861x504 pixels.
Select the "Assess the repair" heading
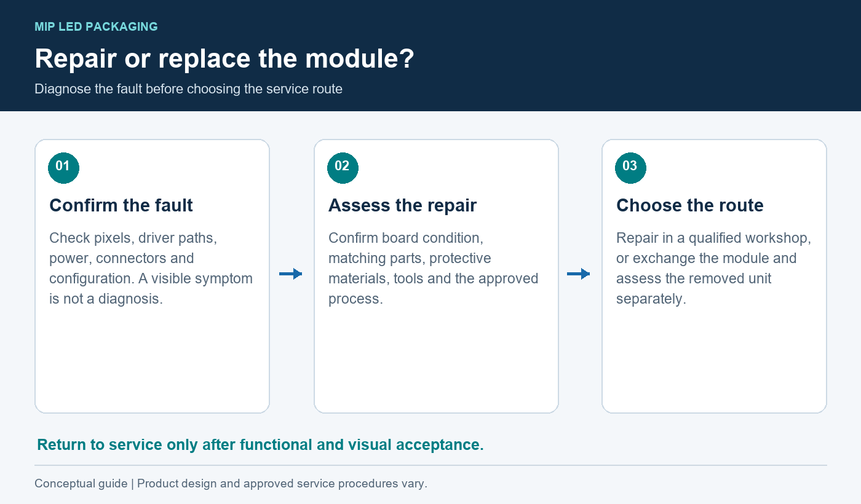click(x=402, y=205)
